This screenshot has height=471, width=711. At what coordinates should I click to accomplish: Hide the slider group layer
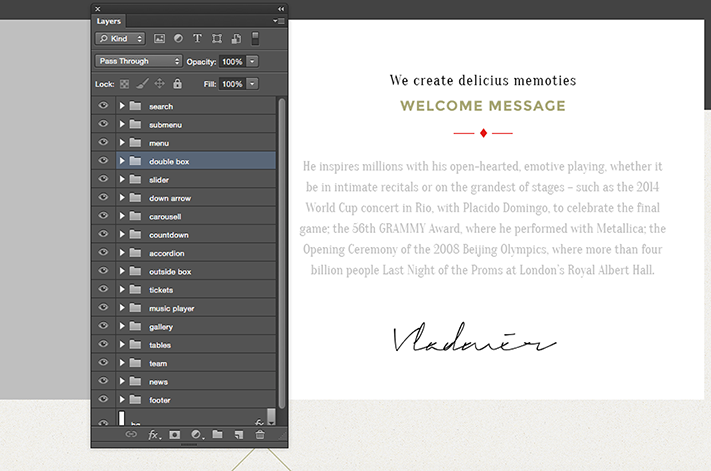(103, 179)
